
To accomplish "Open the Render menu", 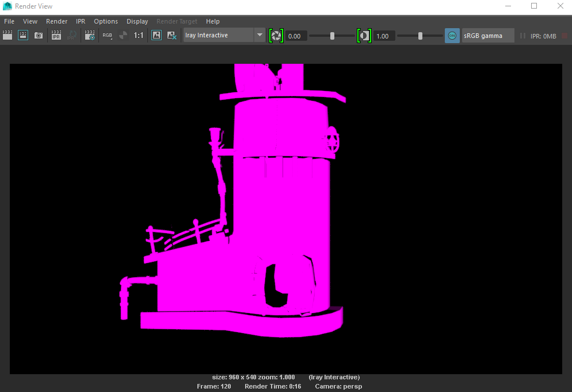I will click(x=56, y=21).
